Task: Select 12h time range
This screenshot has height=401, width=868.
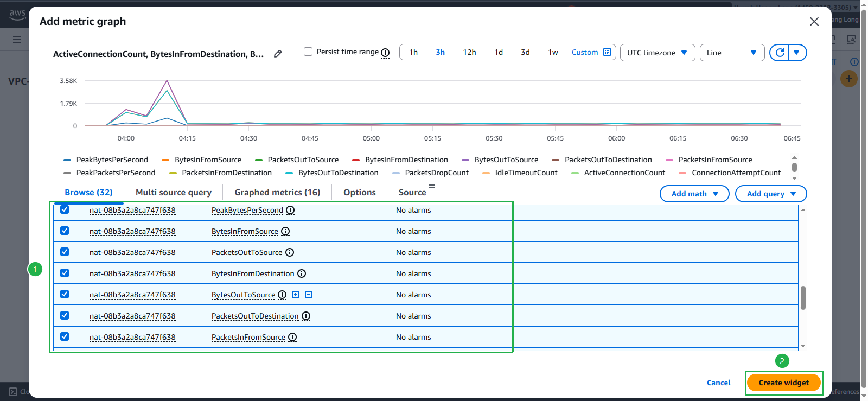Action: 469,52
